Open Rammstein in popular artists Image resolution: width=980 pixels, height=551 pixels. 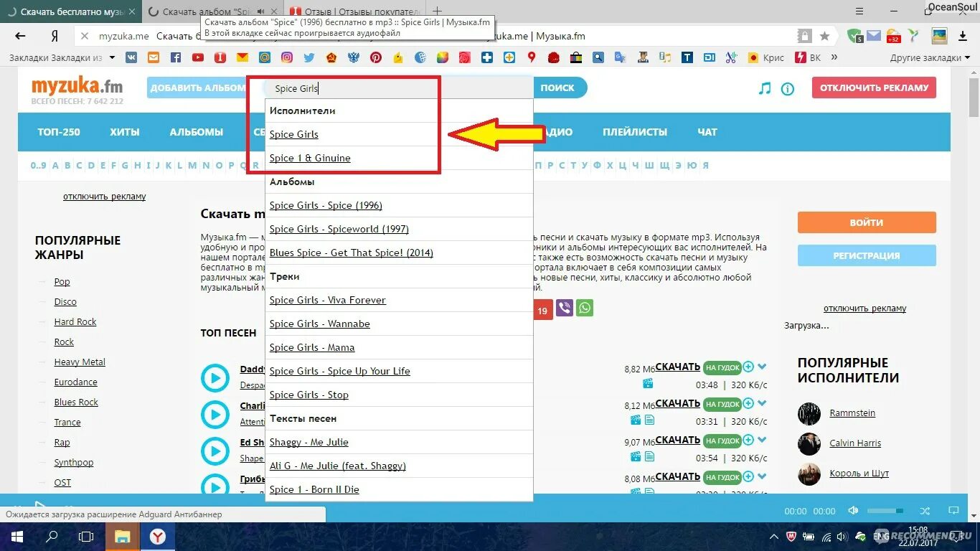852,413
